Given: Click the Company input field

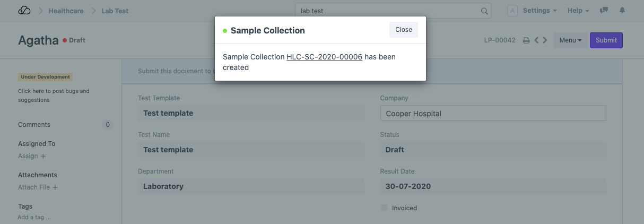Looking at the screenshot, I should pyautogui.click(x=493, y=113).
